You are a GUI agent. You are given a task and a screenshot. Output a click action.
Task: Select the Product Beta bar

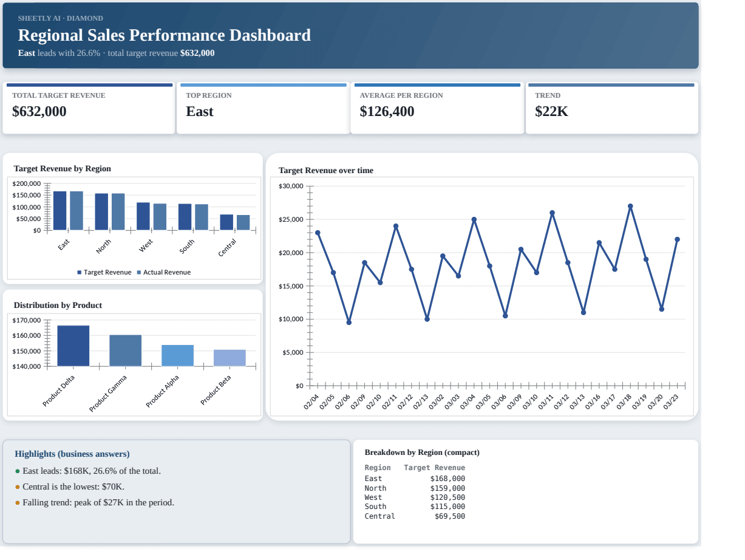[230, 358]
